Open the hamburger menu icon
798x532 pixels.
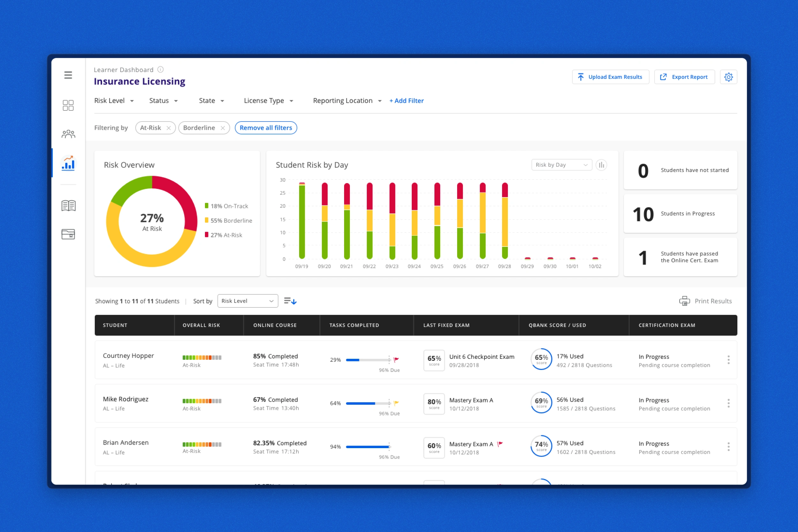point(68,75)
